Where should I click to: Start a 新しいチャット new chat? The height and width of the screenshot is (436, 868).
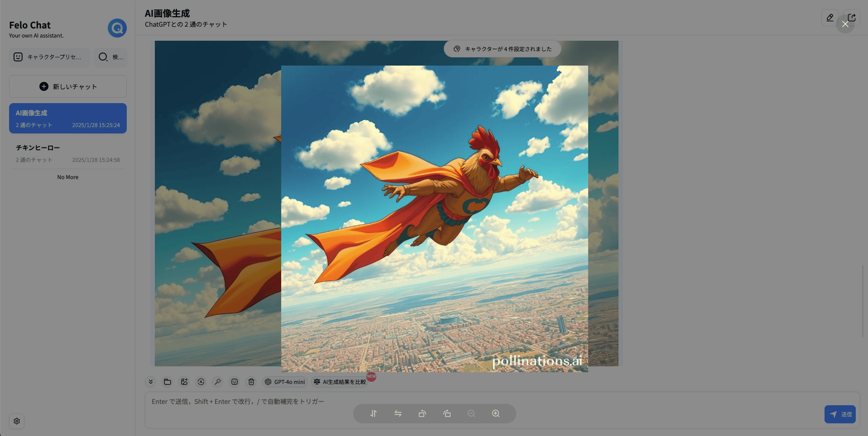pyautogui.click(x=68, y=86)
